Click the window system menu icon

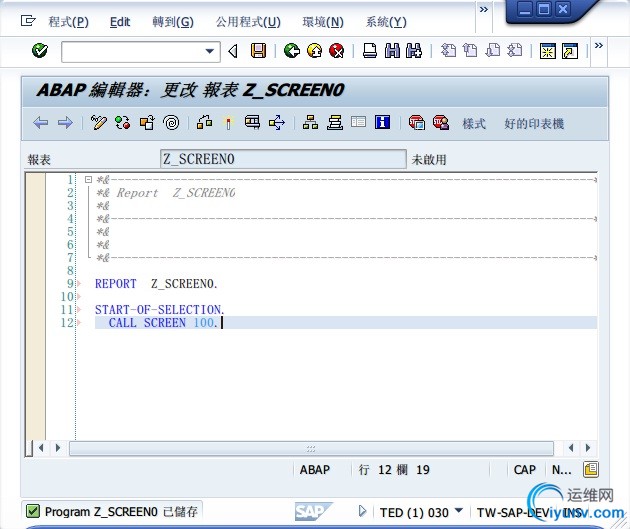(x=28, y=20)
